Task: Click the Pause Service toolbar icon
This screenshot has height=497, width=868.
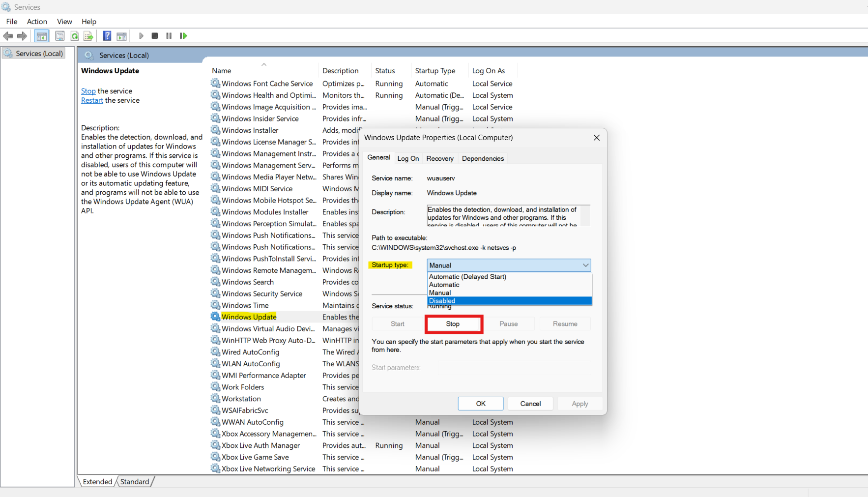Action: tap(169, 36)
